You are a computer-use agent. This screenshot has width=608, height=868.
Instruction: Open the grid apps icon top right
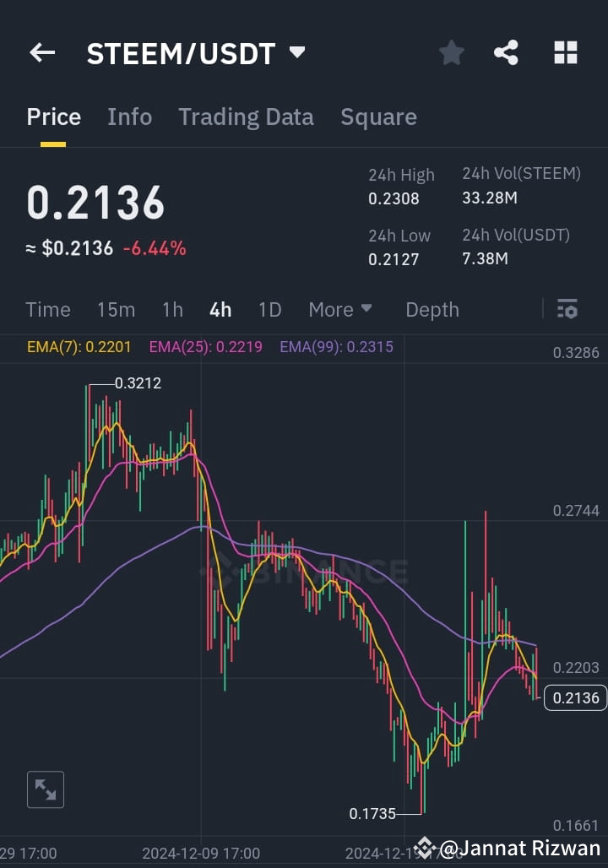point(564,52)
